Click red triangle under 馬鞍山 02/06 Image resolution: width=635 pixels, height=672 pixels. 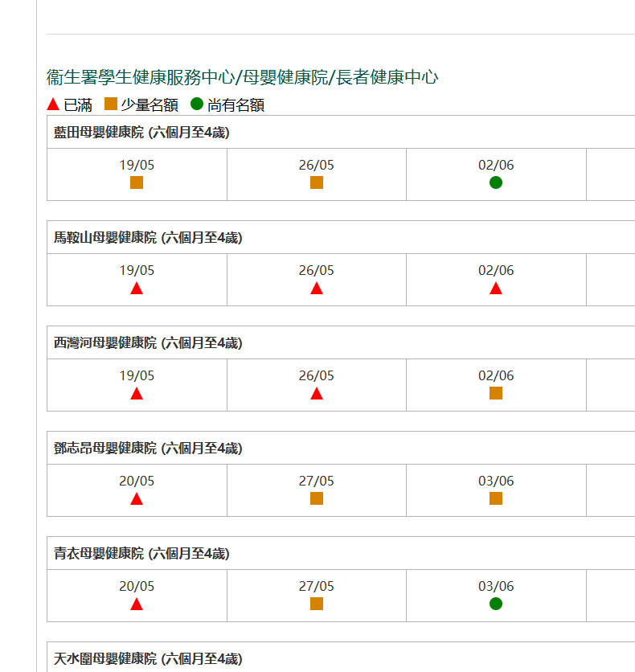pyautogui.click(x=496, y=289)
